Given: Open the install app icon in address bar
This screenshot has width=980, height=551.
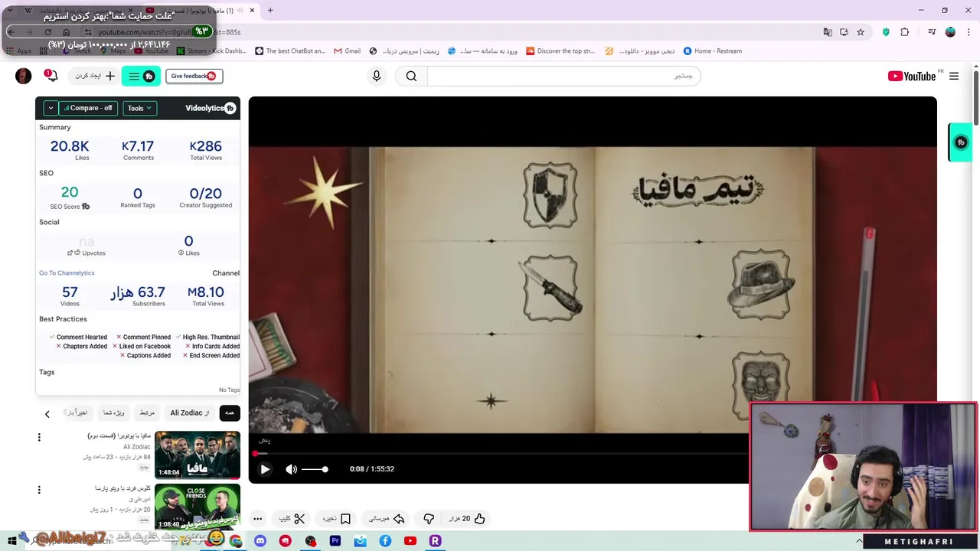Looking at the screenshot, I should pyautogui.click(x=844, y=32).
